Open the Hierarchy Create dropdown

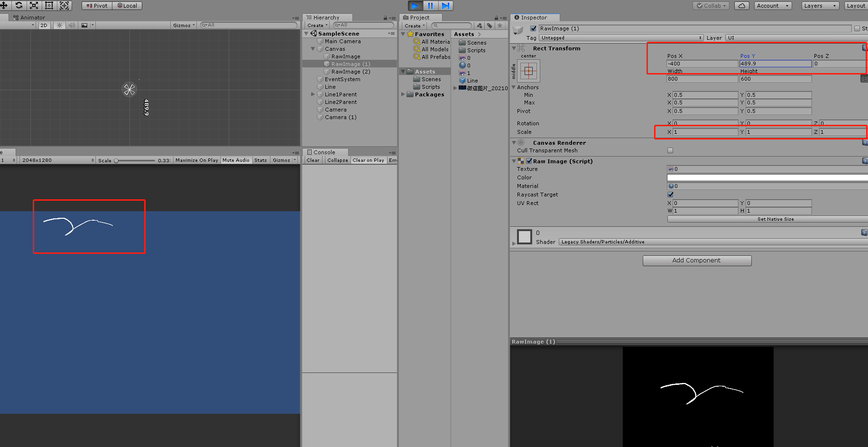[x=317, y=25]
